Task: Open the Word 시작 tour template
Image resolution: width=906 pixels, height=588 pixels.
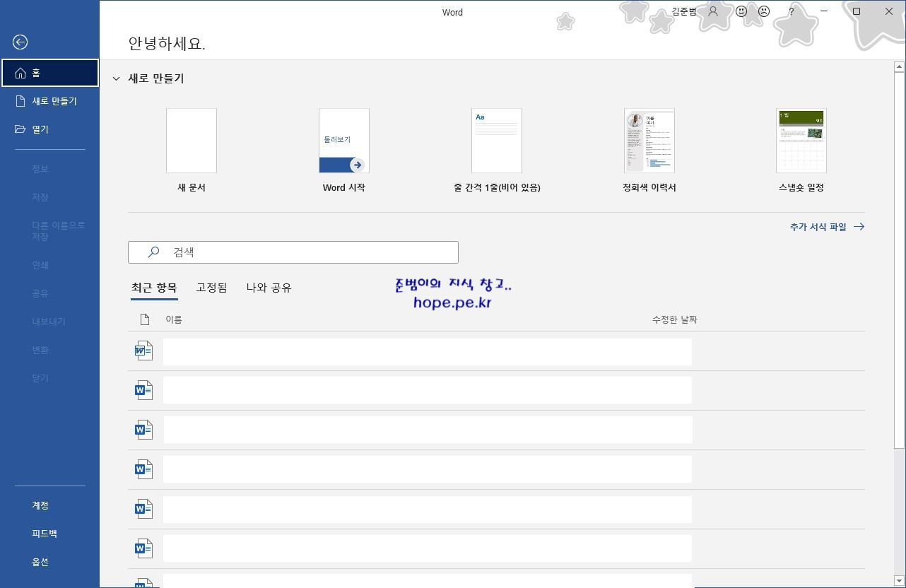Action: pos(344,150)
